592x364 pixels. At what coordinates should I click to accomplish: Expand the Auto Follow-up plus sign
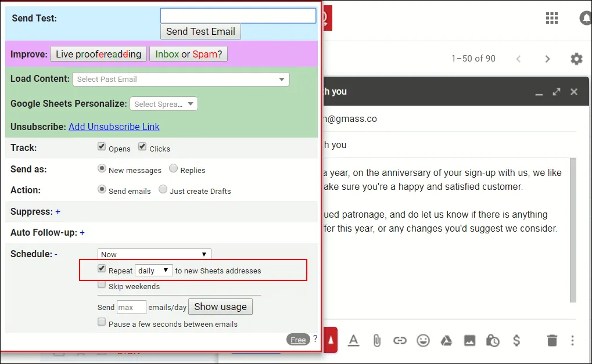point(82,233)
